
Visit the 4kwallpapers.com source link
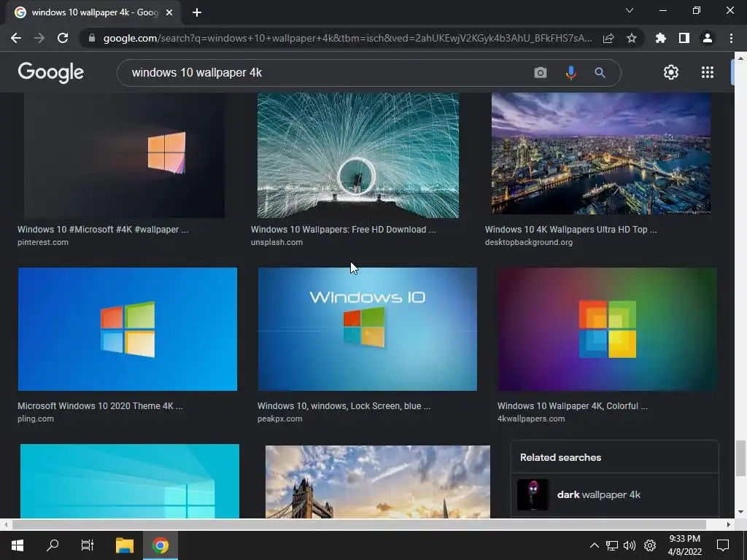pos(531,419)
